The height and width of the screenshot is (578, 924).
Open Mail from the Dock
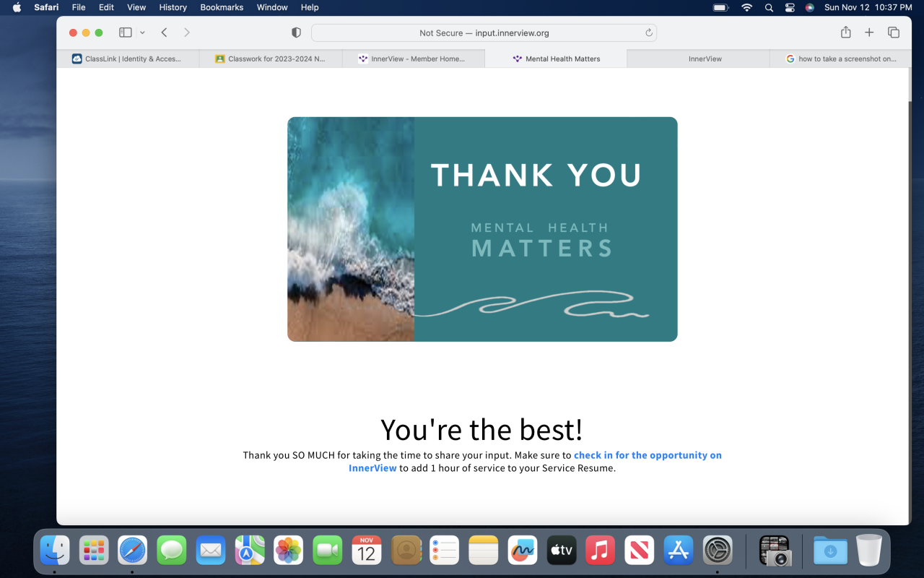211,551
